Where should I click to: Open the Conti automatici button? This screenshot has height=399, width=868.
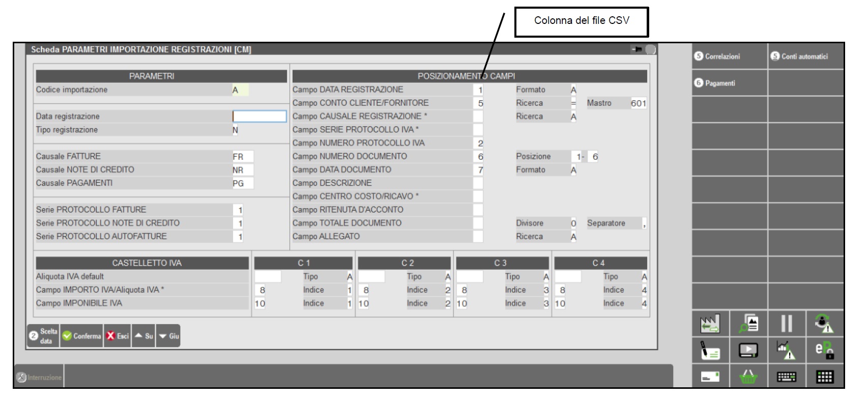point(805,56)
